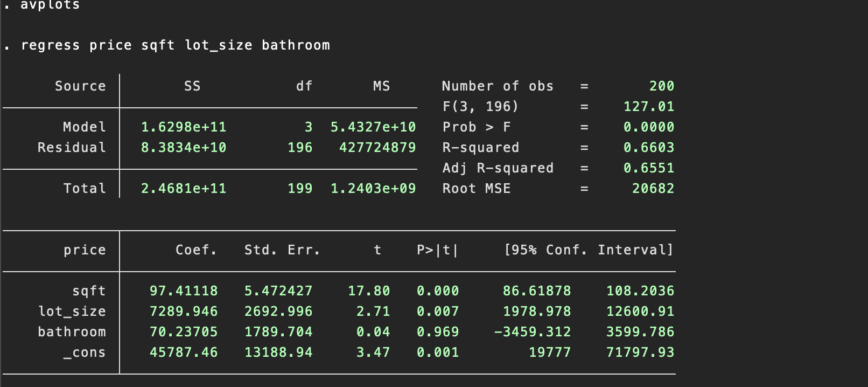Image resolution: width=868 pixels, height=387 pixels.
Task: Click the Root MSE value 20682
Action: click(x=653, y=189)
